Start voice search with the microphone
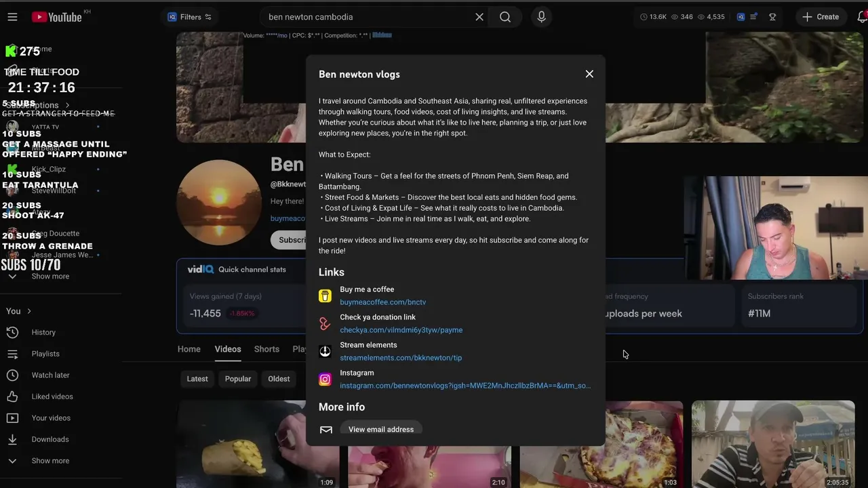The image size is (868, 488). (541, 17)
